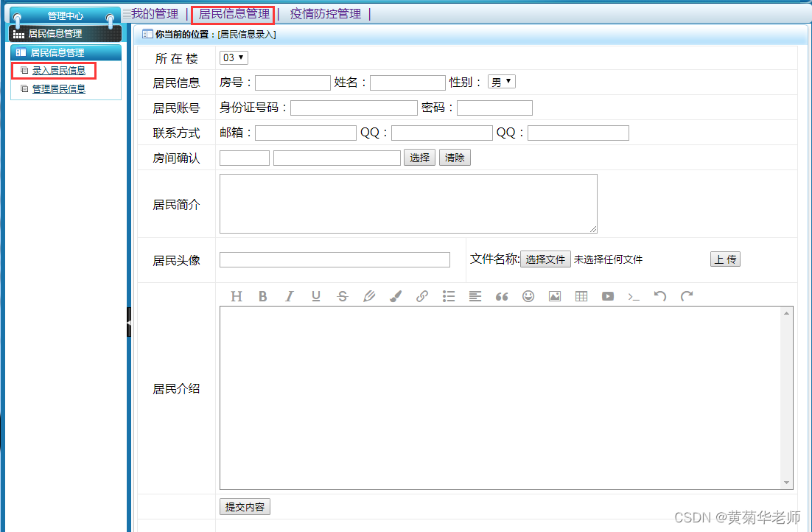Focus the 身份证号码 ID number field
The height and width of the screenshot is (532, 812).
354,108
